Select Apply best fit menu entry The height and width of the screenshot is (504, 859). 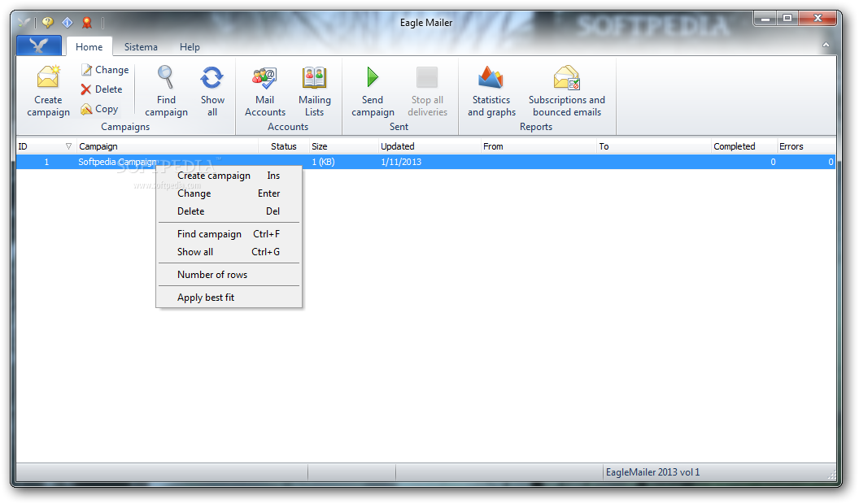(x=229, y=298)
